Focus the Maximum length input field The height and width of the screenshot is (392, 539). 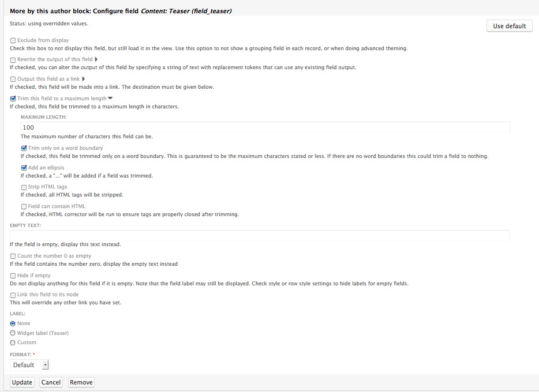(x=265, y=127)
